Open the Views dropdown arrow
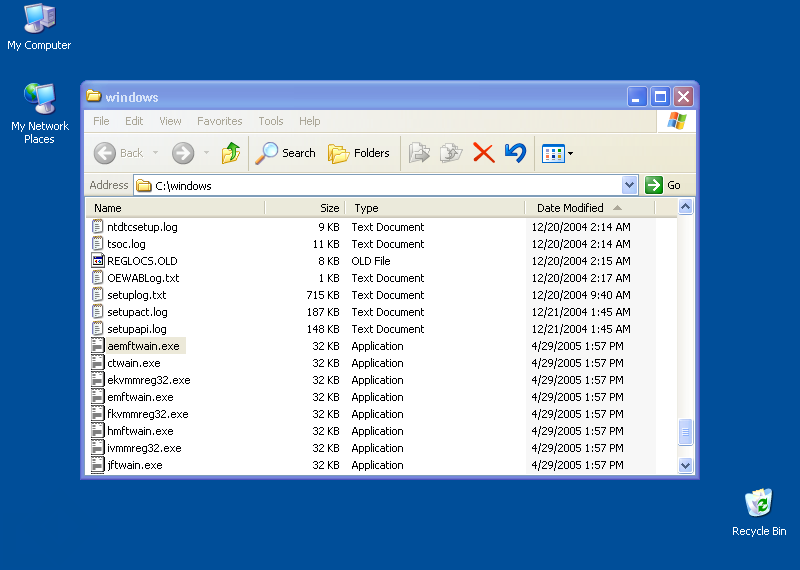The image size is (800, 570). coord(570,153)
